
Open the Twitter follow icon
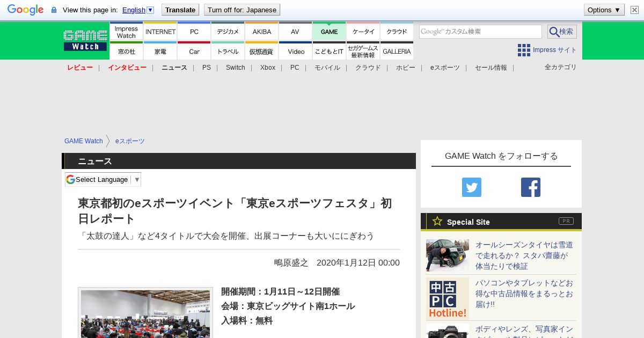472,187
